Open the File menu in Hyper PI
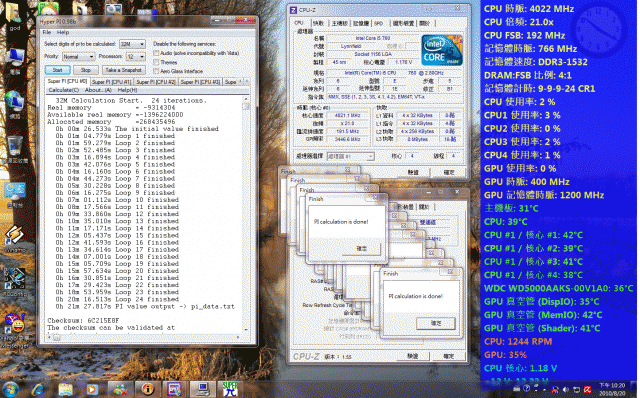Viewport: 640px width, 398px height. (47, 32)
